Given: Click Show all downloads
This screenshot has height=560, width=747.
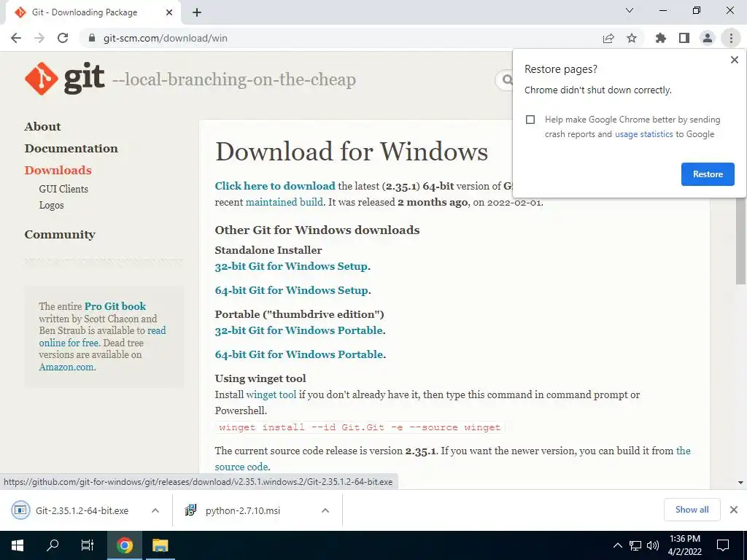Looking at the screenshot, I should [x=692, y=510].
